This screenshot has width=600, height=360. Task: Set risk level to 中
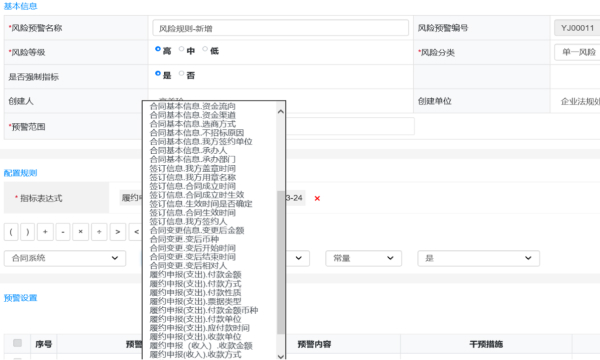click(x=181, y=49)
